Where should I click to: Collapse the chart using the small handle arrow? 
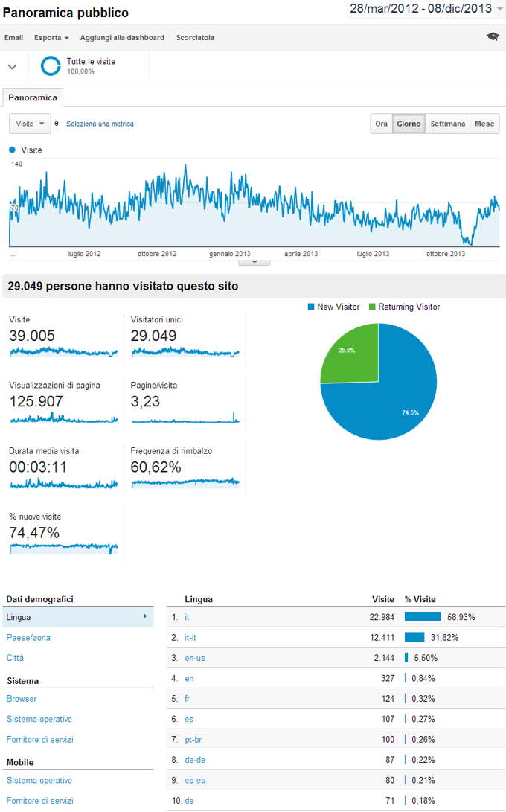click(x=254, y=262)
